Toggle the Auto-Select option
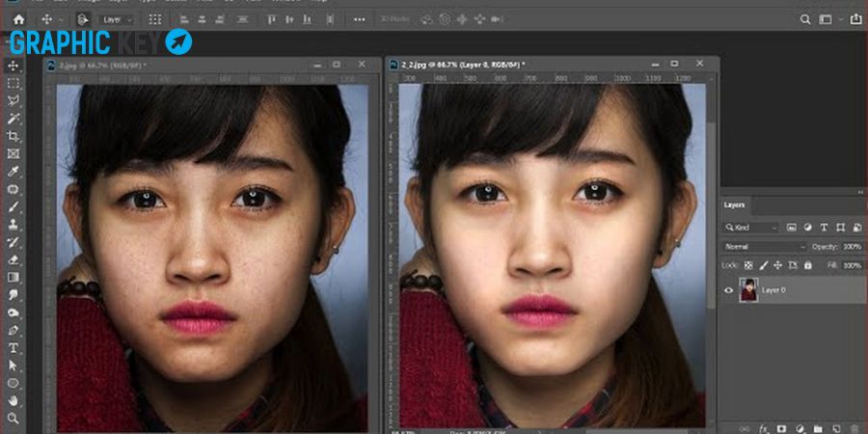This screenshot has height=434, width=868. pos(83,20)
